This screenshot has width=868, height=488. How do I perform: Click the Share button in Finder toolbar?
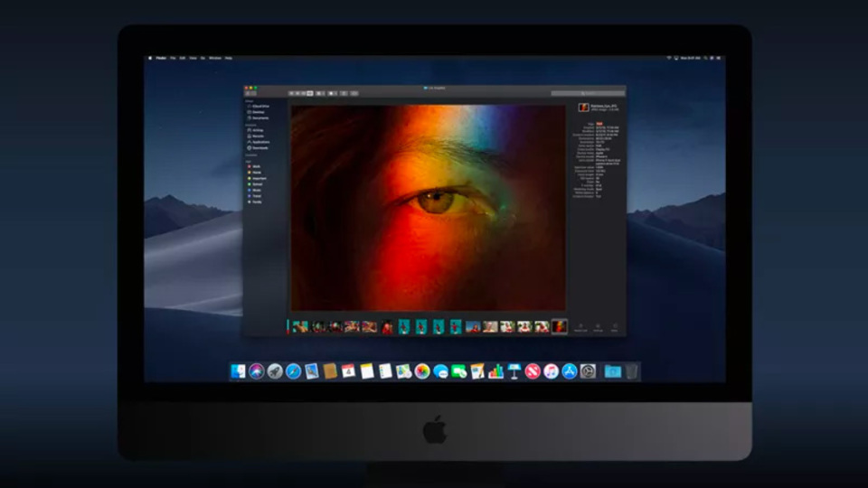[344, 93]
